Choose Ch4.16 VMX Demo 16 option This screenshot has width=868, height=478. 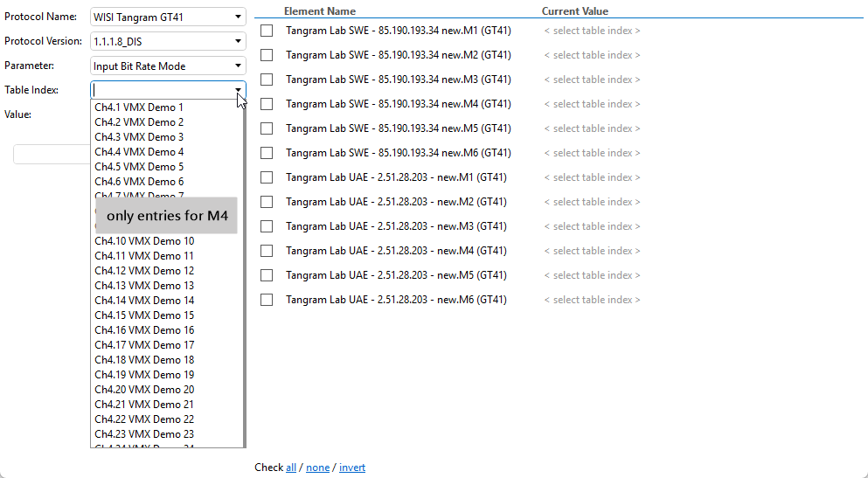(x=144, y=330)
